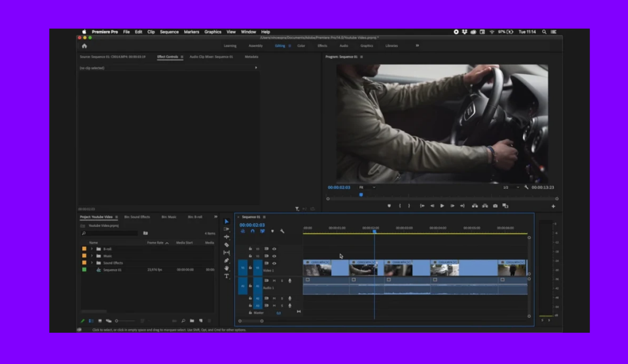This screenshot has height=364, width=628.
Task: Open the Bin: Music panel tab
Action: click(x=169, y=217)
